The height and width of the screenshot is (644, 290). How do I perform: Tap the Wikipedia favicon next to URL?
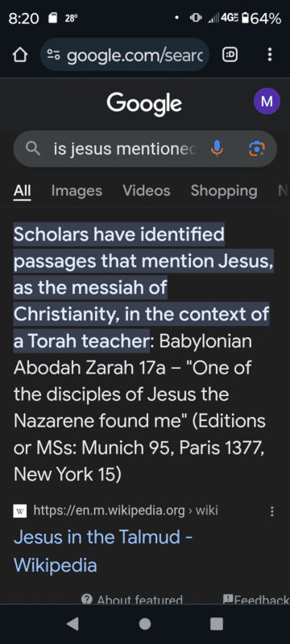point(19,511)
